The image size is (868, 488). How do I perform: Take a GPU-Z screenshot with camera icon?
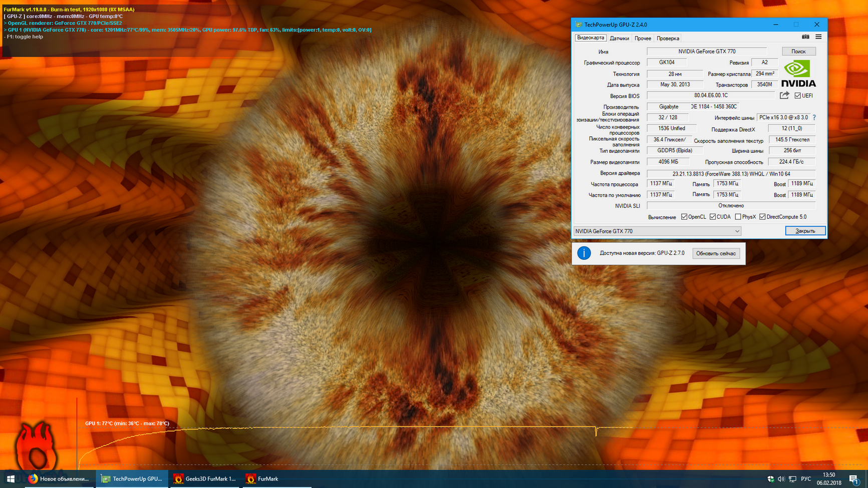point(805,37)
